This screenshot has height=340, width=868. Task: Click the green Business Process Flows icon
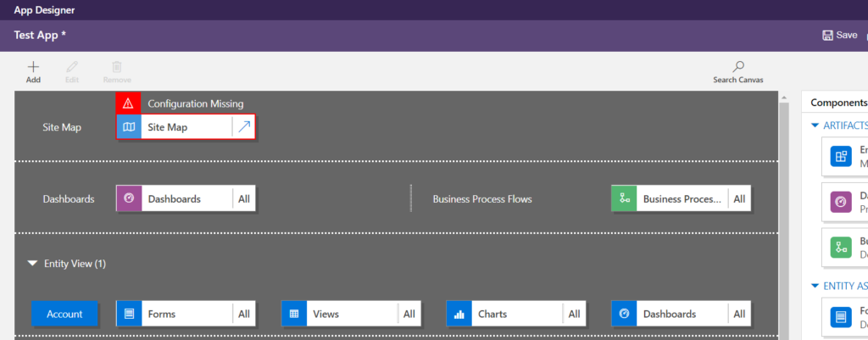point(624,199)
